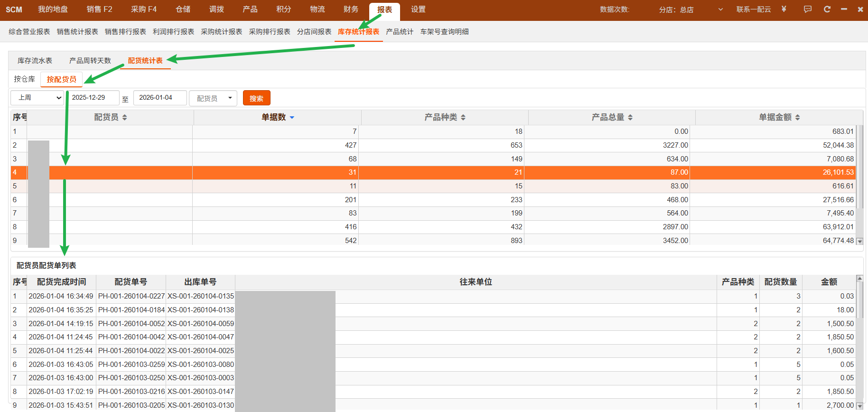Select the 产品周转天数 tab

90,61
